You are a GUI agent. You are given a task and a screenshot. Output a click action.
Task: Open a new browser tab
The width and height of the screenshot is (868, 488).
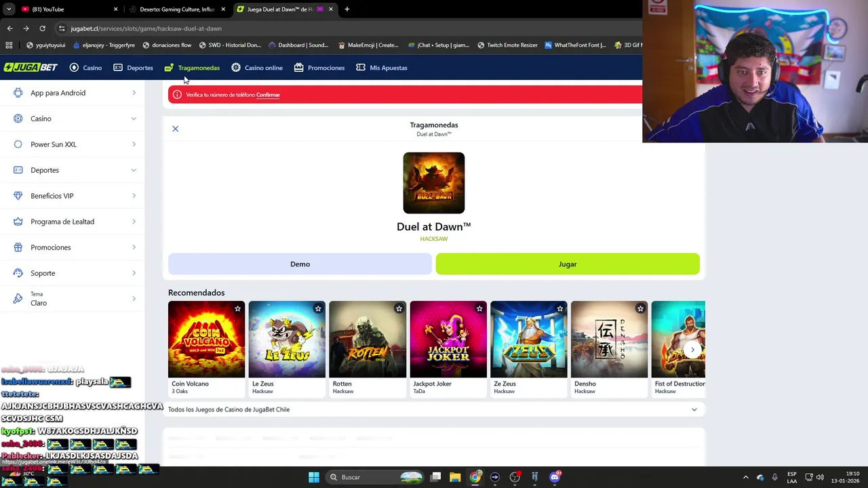[347, 9]
